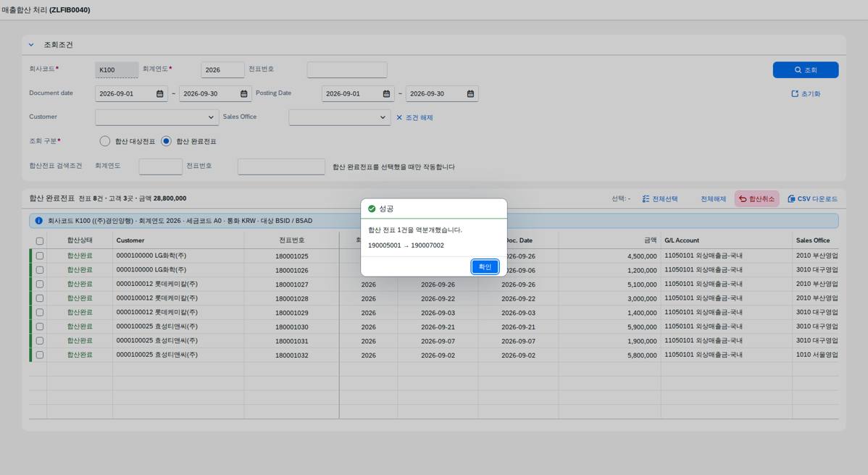Click the green success check icon

click(372, 209)
